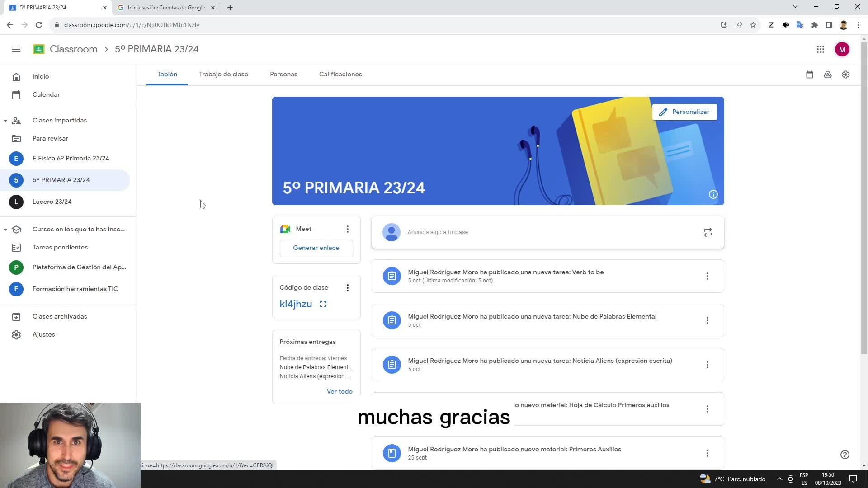The width and height of the screenshot is (868, 488).
Task: Open Meet card three-dot menu
Action: 347,229
